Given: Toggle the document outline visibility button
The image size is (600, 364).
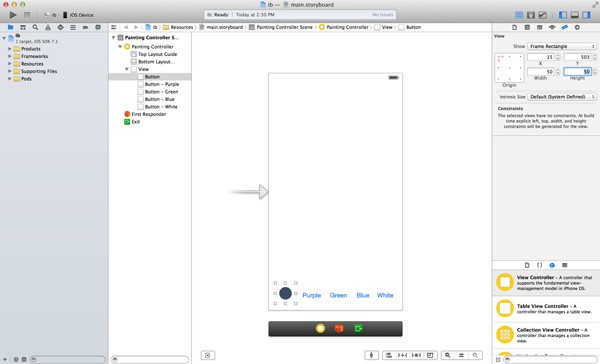Looking at the screenshot, I should (x=207, y=355).
